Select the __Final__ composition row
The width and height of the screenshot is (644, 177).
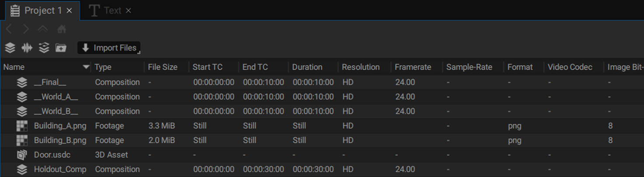(x=322, y=82)
